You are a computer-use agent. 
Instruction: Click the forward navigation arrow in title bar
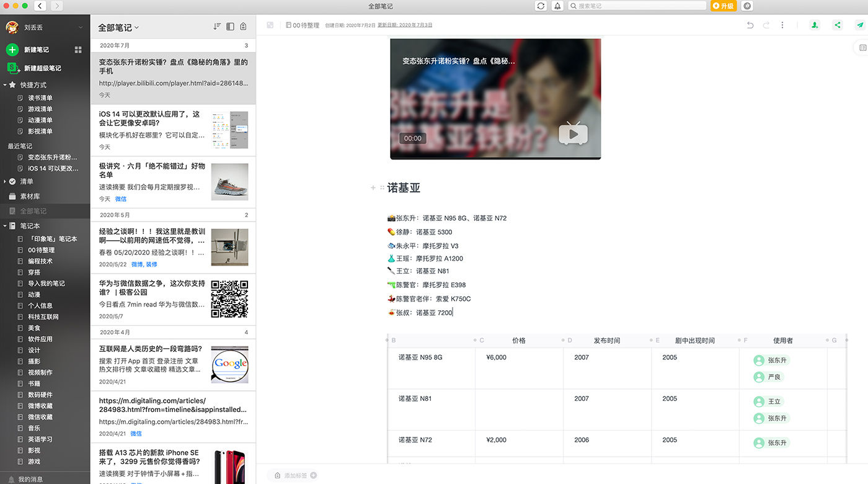click(x=56, y=6)
